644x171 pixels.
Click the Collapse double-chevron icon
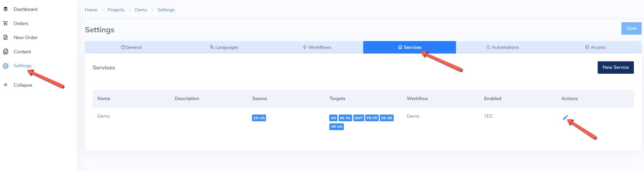(x=5, y=85)
